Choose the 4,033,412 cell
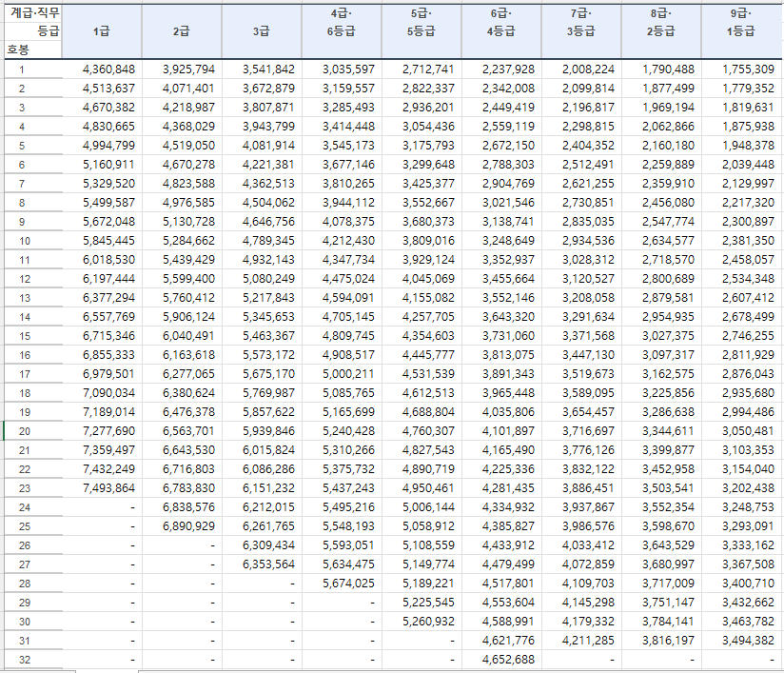 (582, 544)
